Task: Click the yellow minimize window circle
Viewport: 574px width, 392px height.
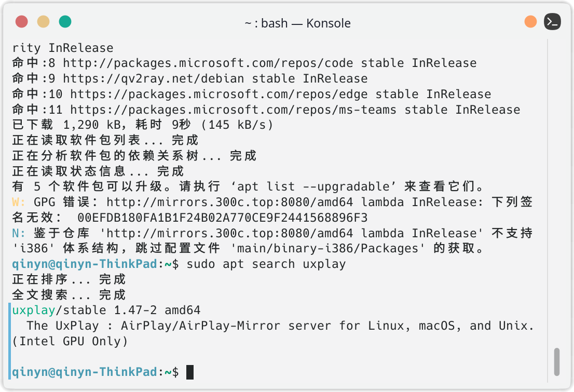Action: [43, 22]
